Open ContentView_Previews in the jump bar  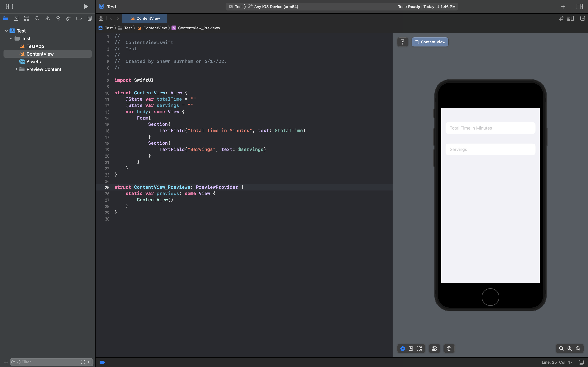(x=198, y=28)
